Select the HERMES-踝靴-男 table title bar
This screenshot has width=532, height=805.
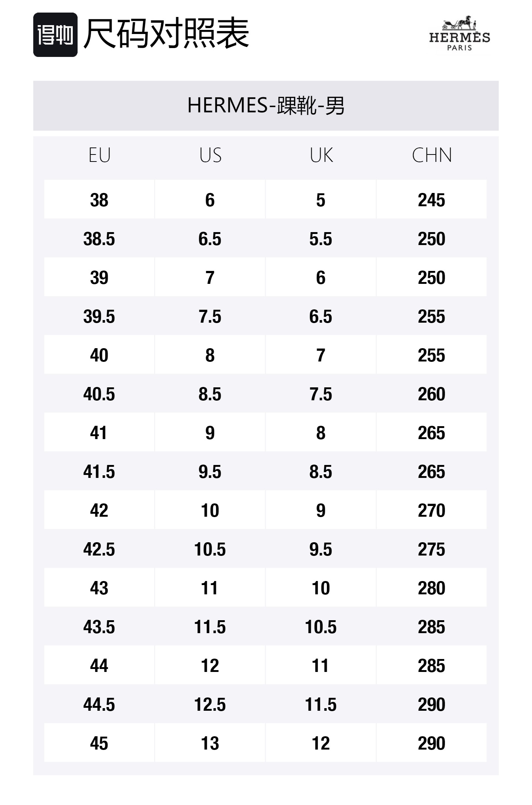[x=266, y=106]
